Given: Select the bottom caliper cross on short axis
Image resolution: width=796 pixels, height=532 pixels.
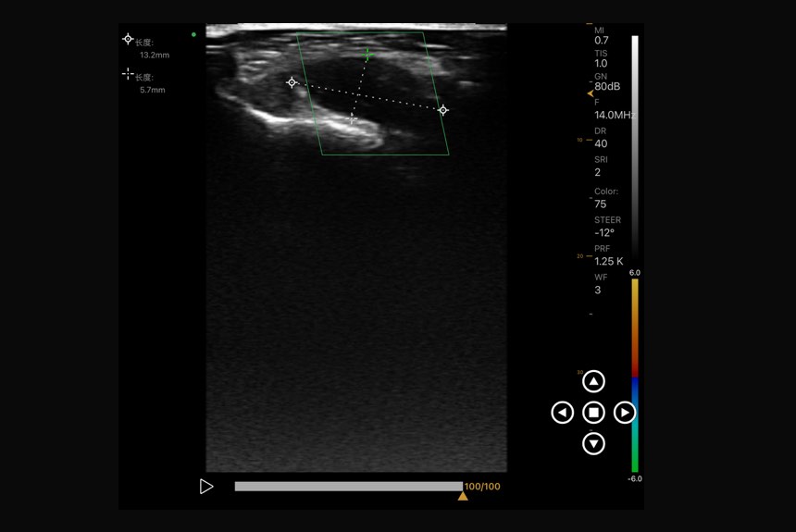Looking at the screenshot, I should pos(352,118).
